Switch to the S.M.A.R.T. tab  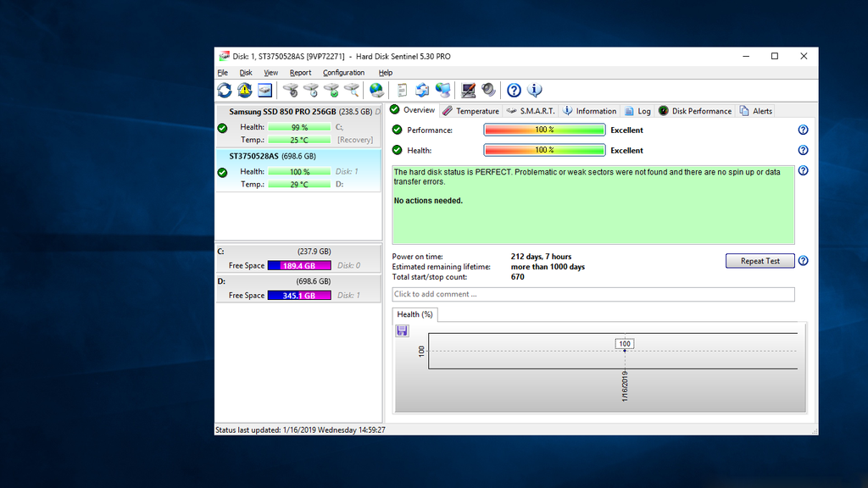pos(531,111)
